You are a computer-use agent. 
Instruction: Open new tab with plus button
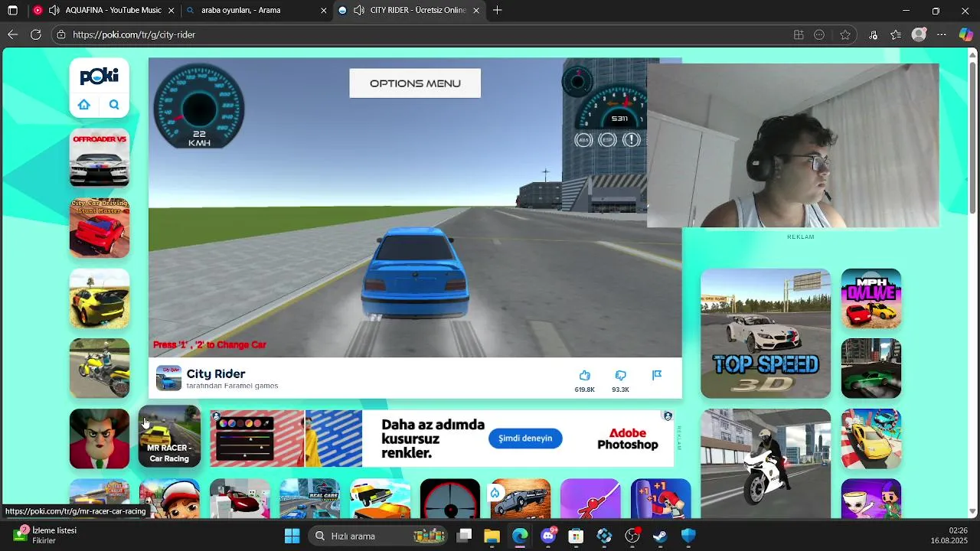tap(498, 10)
